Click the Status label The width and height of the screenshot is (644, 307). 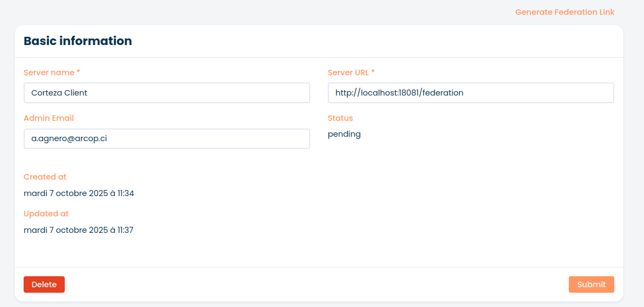click(340, 118)
